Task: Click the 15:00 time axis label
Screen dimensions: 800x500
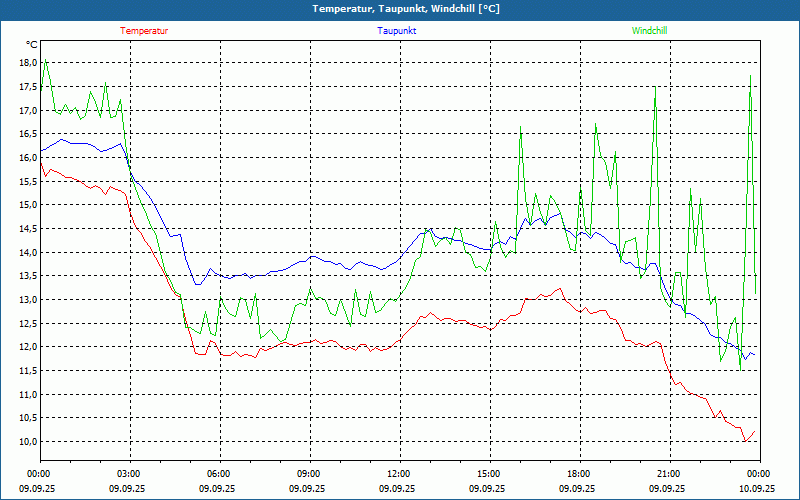Action: pyautogui.click(x=490, y=474)
